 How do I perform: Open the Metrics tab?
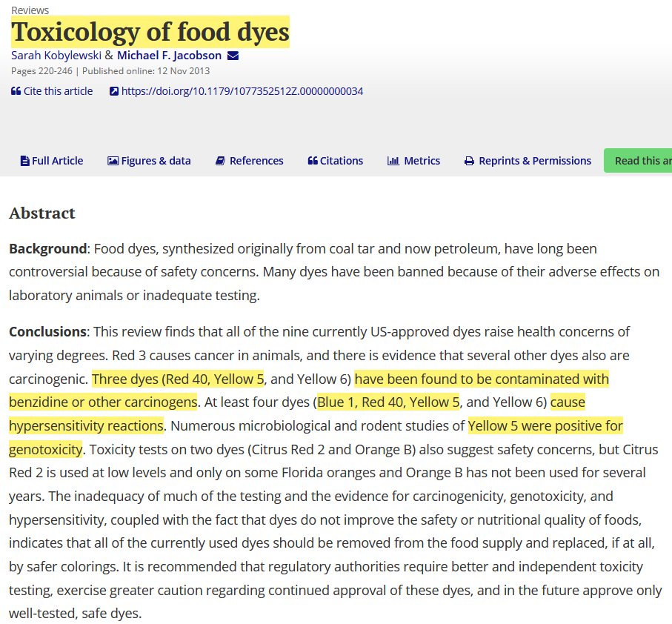tap(413, 161)
